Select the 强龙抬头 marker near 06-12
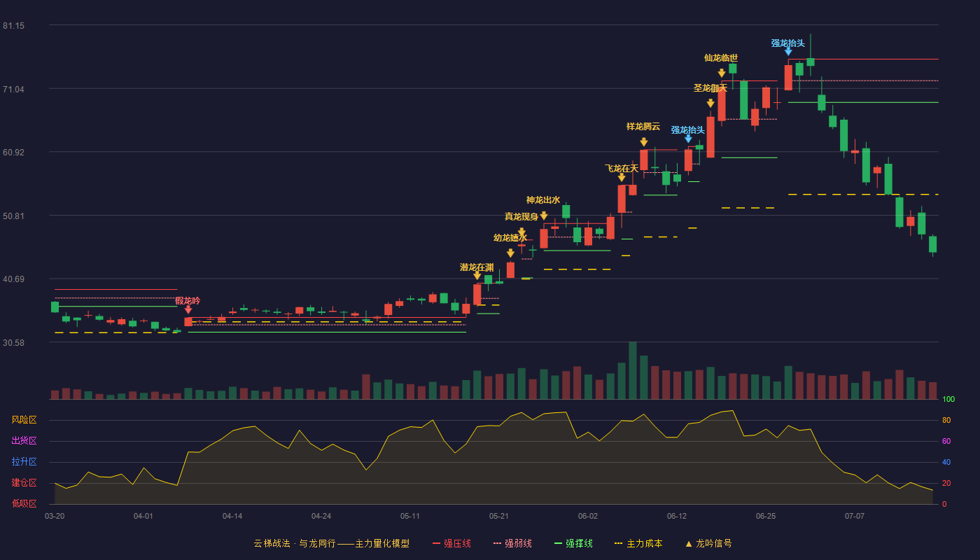This screenshot has height=560, width=980. pyautogui.click(x=688, y=139)
